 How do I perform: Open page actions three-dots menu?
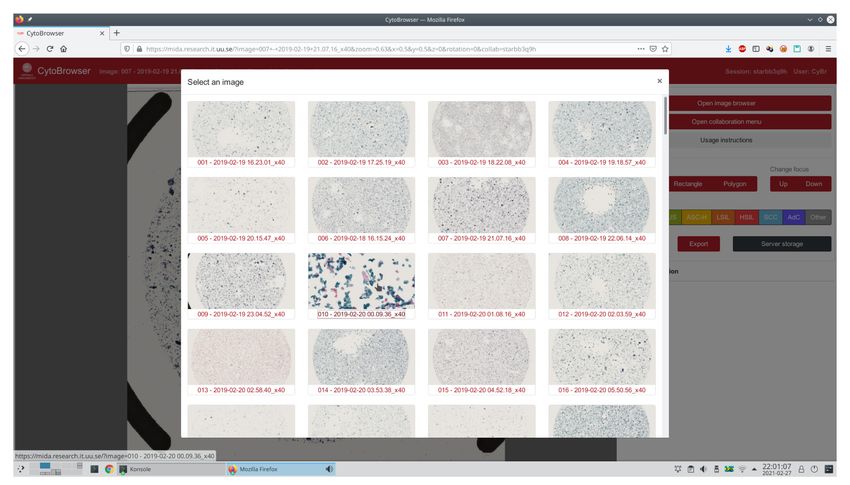[641, 49]
